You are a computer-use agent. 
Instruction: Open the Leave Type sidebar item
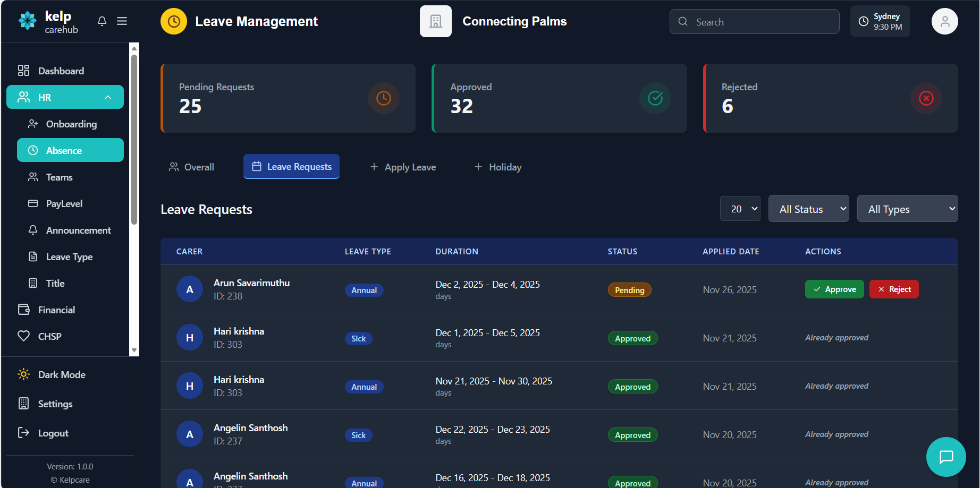(69, 257)
